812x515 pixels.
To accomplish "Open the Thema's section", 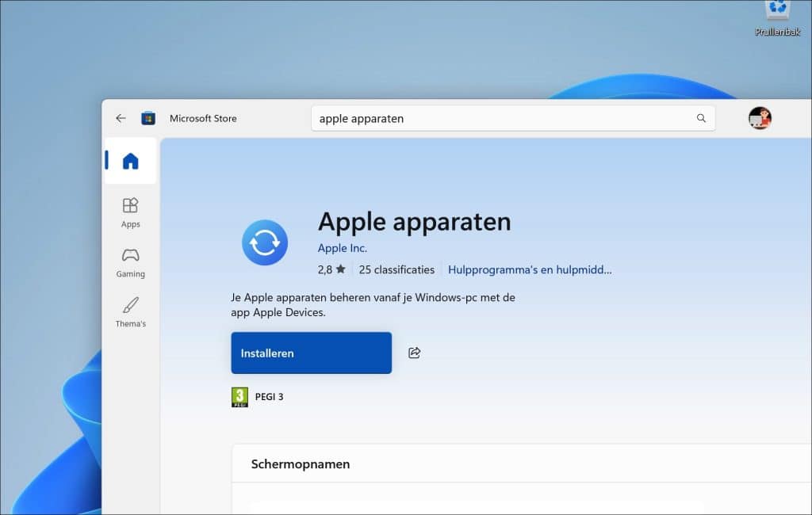I will tap(131, 312).
